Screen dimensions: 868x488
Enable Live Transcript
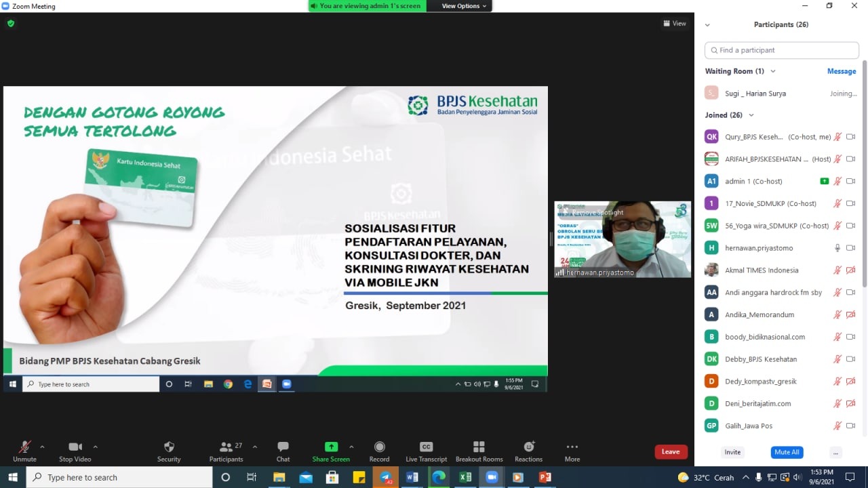(x=425, y=451)
